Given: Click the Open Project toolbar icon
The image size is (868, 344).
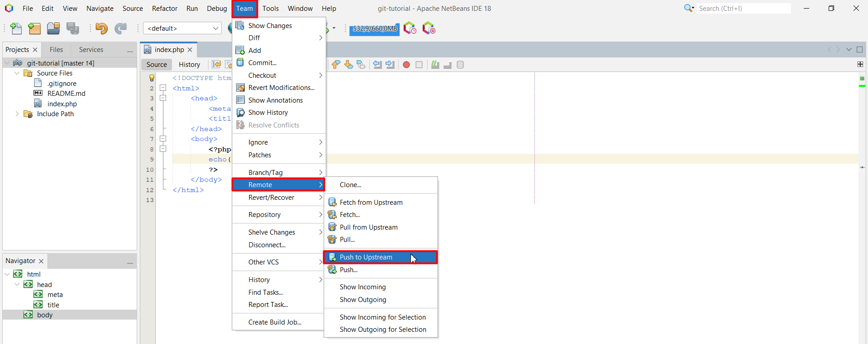Looking at the screenshot, I should pos(53,28).
